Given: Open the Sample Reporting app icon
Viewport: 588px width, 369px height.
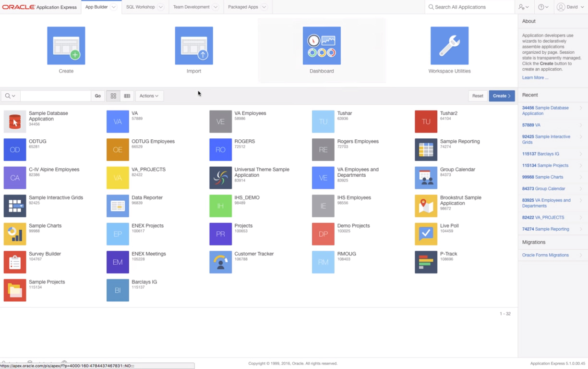Looking at the screenshot, I should (426, 150).
